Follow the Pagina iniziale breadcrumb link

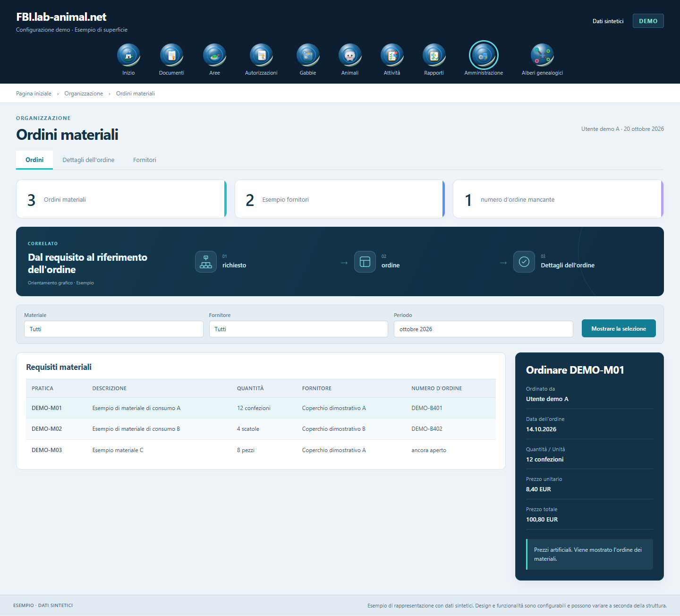pyautogui.click(x=34, y=94)
